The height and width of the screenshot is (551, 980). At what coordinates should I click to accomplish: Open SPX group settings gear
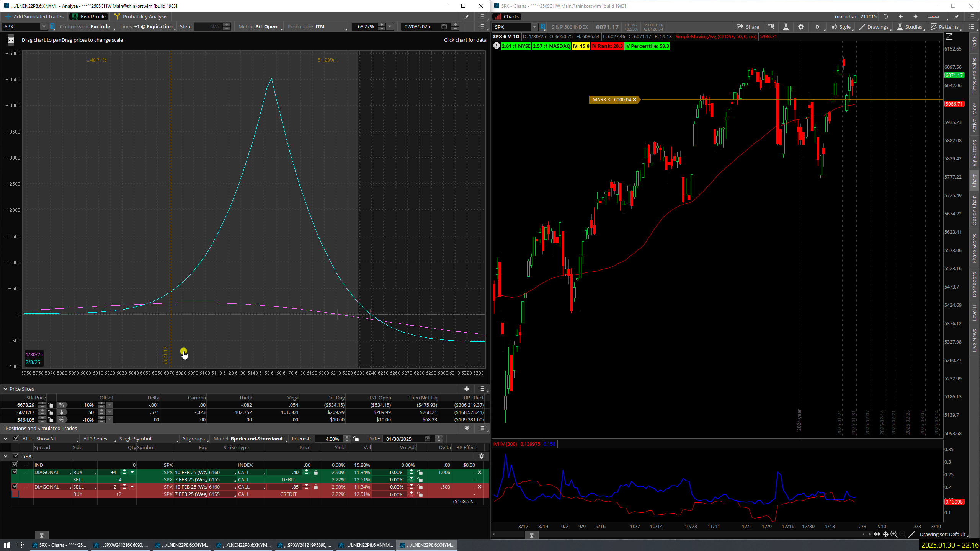point(482,456)
